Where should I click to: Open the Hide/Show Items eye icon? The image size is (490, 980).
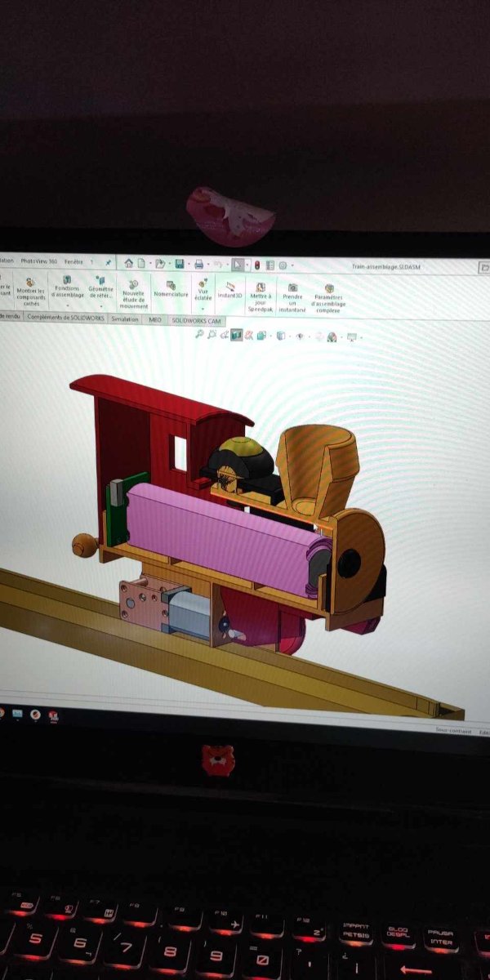click(x=301, y=336)
